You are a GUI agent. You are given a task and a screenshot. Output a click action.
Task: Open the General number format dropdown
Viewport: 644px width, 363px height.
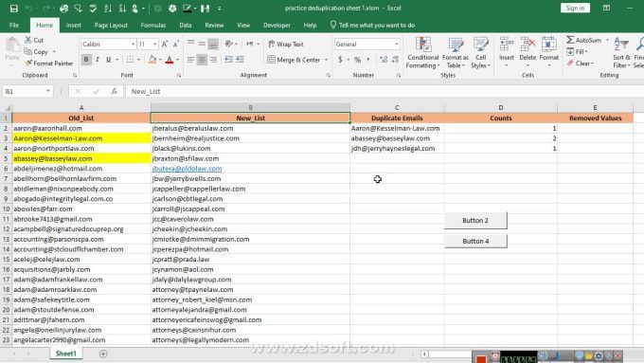pyautogui.click(x=396, y=44)
